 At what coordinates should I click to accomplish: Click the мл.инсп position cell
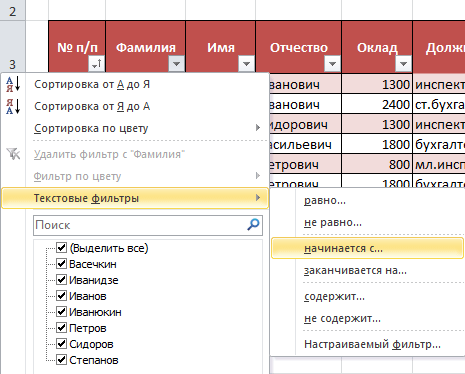439,164
